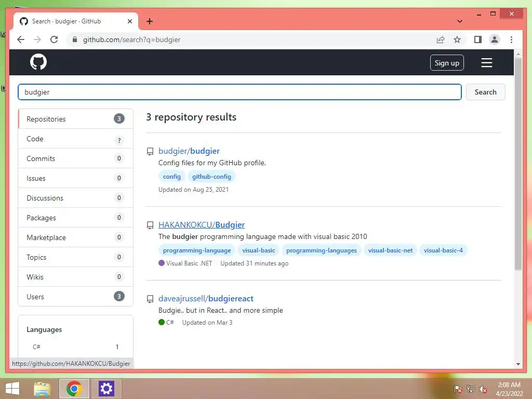Bookmark the page with the star icon
The height and width of the screenshot is (399, 532).
457,39
